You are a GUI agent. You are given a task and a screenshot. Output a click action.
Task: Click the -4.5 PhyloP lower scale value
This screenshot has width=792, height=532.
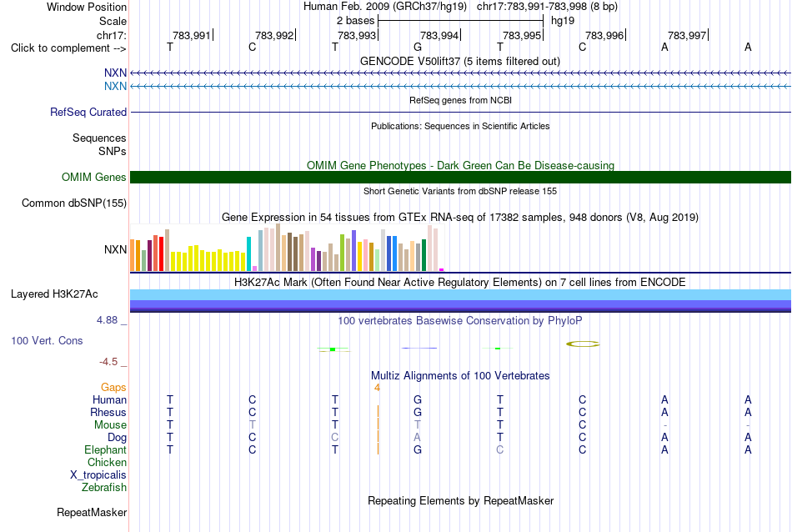[x=108, y=362]
